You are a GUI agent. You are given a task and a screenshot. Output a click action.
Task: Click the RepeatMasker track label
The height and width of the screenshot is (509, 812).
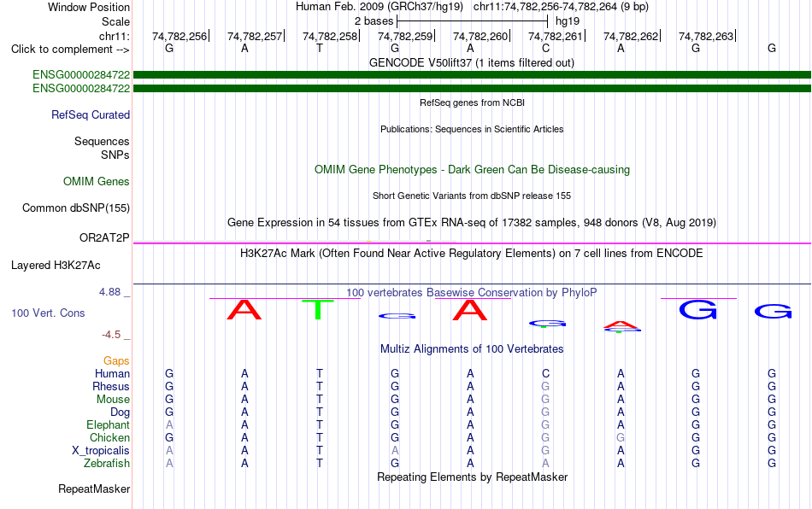click(x=94, y=489)
